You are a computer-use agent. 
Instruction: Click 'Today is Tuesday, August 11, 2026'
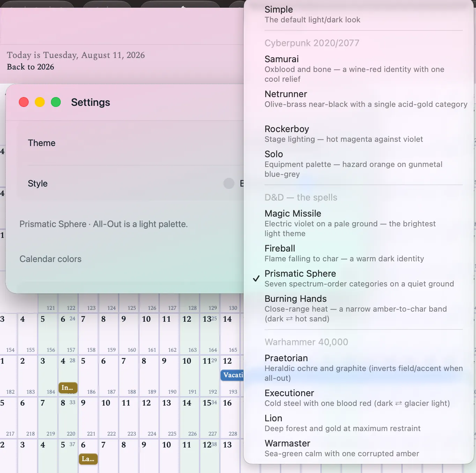[x=76, y=55]
